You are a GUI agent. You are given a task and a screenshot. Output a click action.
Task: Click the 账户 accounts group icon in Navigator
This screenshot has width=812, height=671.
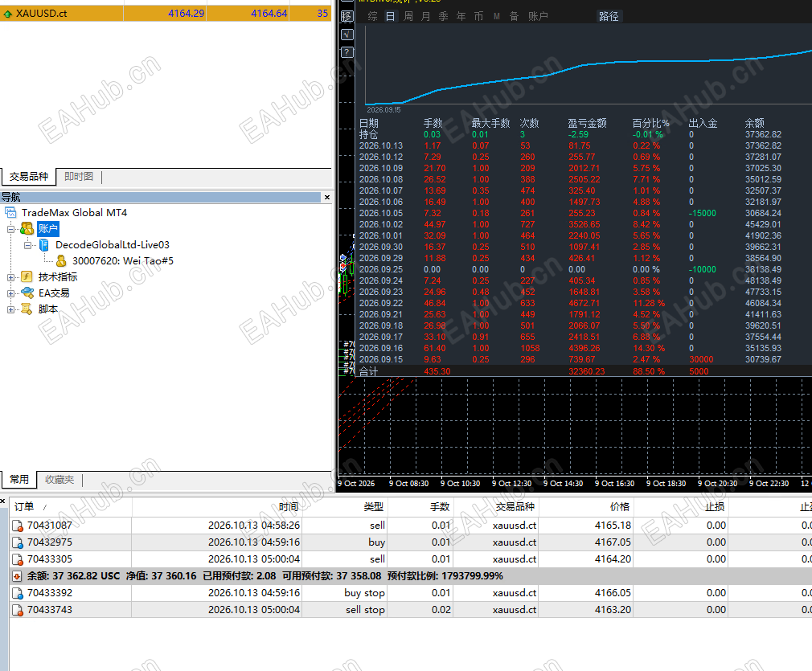tap(27, 228)
